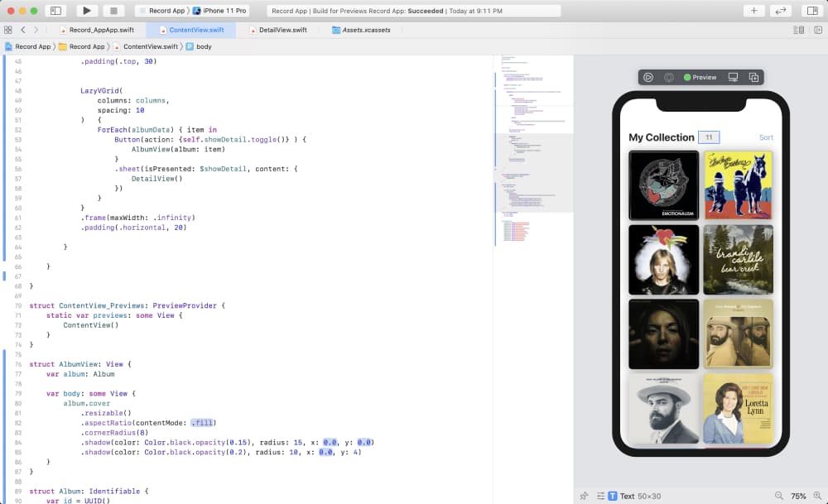
Task: Preview on device using the monitor icon
Action: (x=733, y=77)
